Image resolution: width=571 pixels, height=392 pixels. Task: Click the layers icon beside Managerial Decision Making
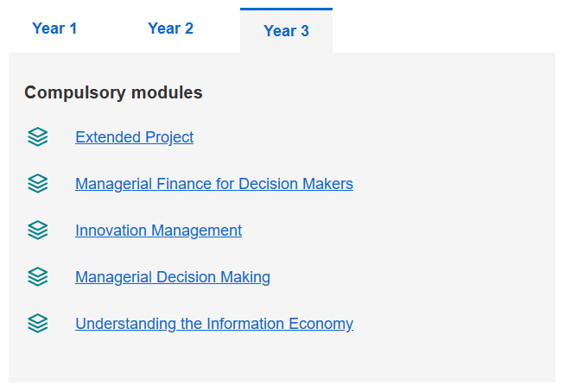point(38,277)
